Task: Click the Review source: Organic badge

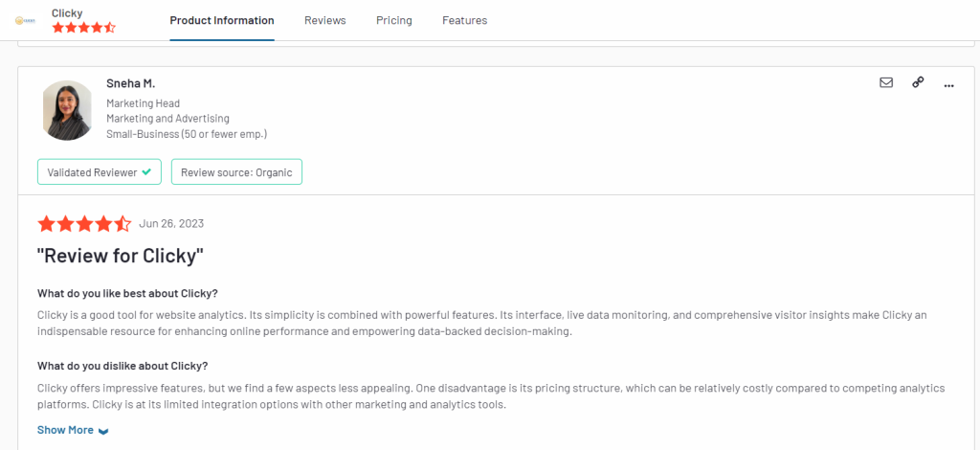Action: coord(236,172)
